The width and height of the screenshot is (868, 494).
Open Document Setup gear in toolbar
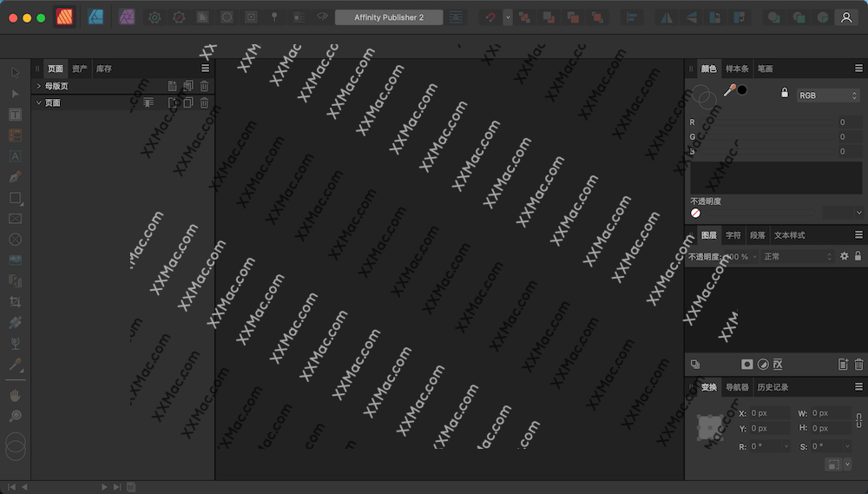(x=155, y=17)
